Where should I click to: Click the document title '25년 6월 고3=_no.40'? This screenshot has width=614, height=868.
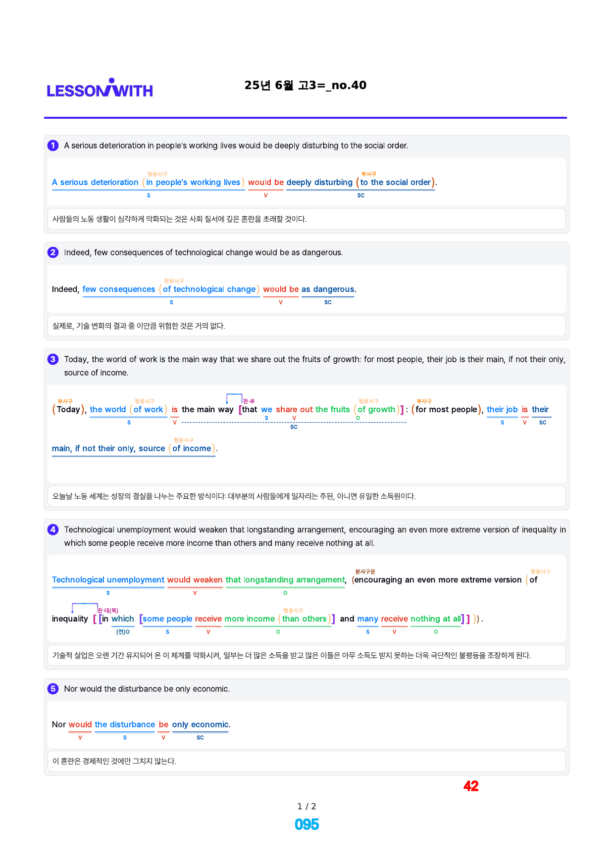coord(306,85)
